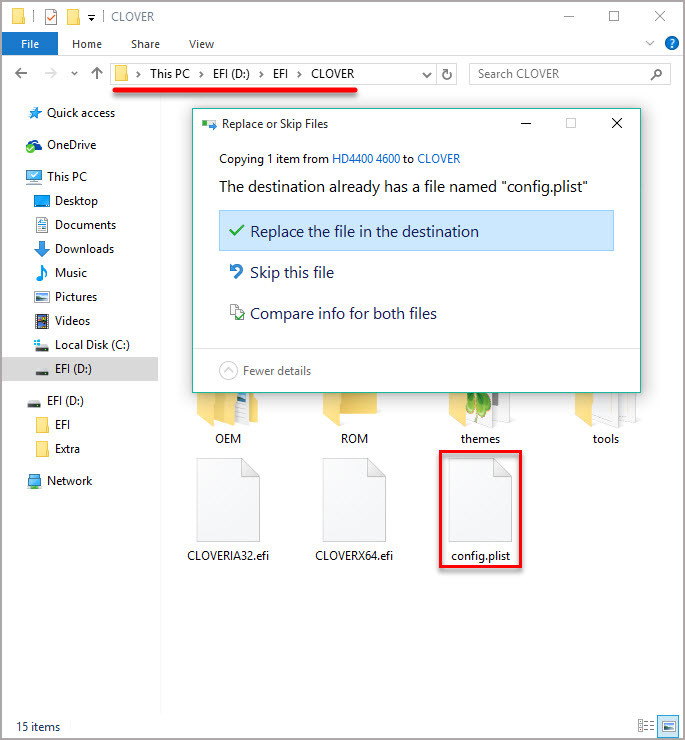
Task: Select the ROM folder
Action: [x=354, y=418]
